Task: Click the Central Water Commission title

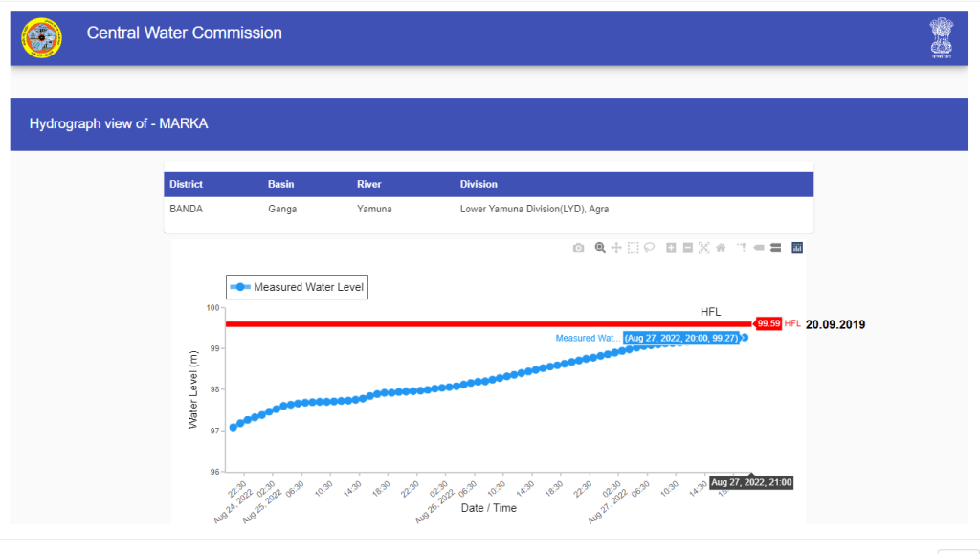Action: tap(184, 33)
